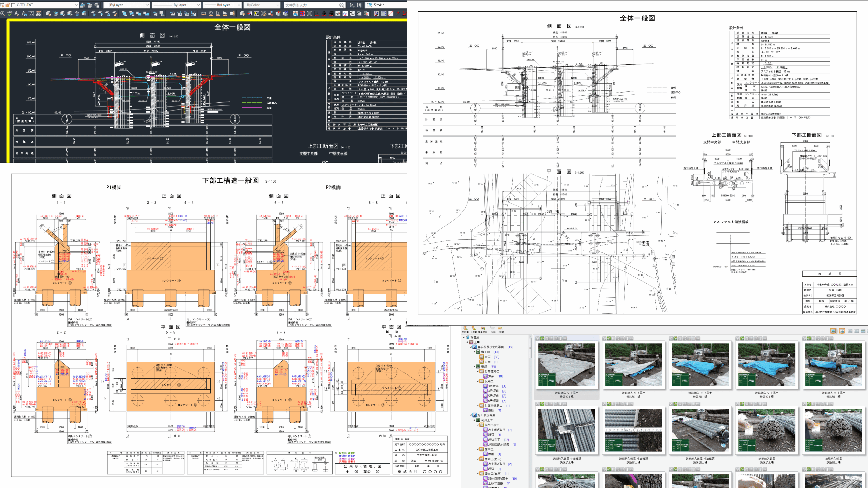Click the text search icon in input field
Screen dimensions: 868x488
341,5
